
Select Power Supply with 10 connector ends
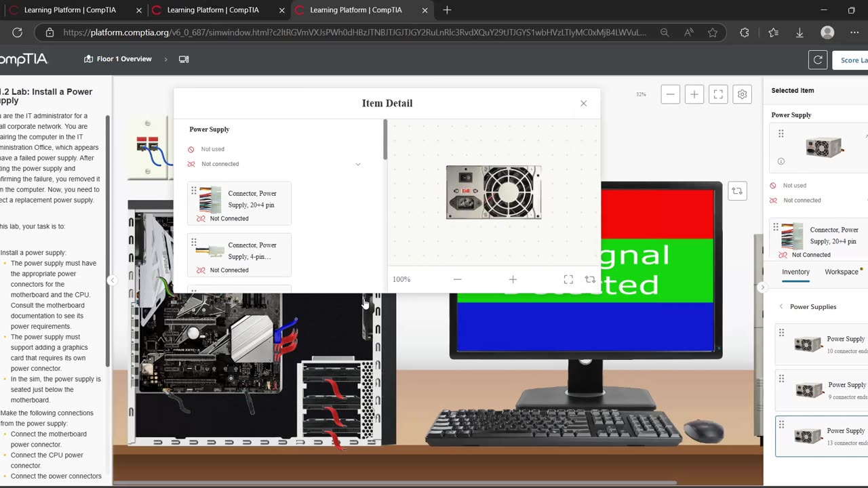[822, 344]
